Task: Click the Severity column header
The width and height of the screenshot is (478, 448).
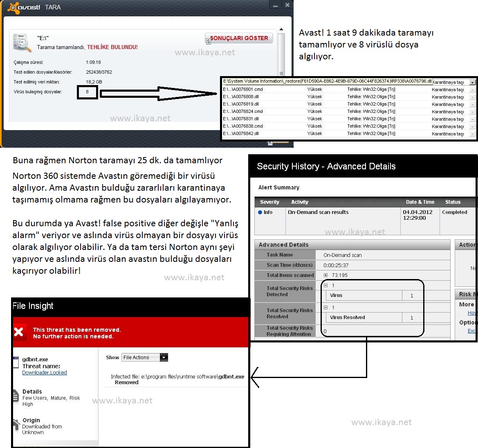Action: coord(269,202)
